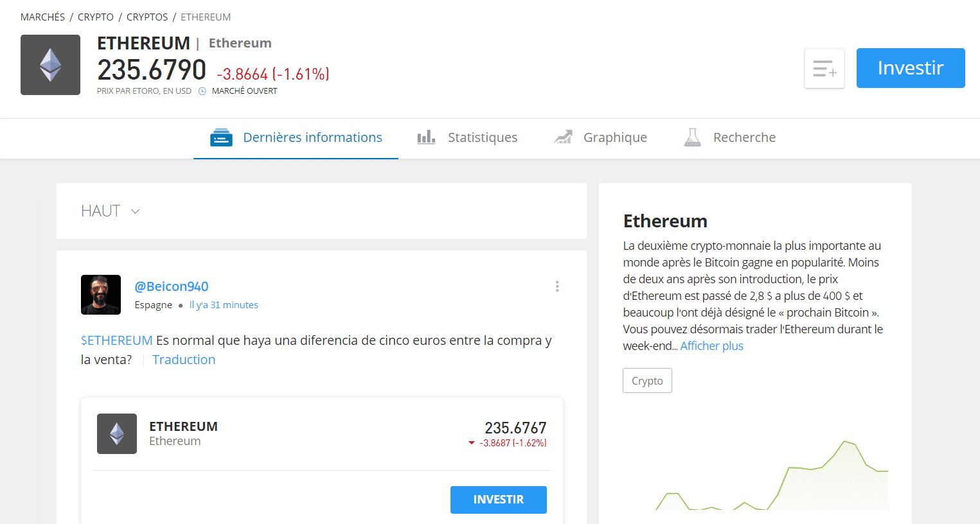Open the @Beicon940 user profile link
The width and height of the screenshot is (980, 524).
(x=172, y=286)
